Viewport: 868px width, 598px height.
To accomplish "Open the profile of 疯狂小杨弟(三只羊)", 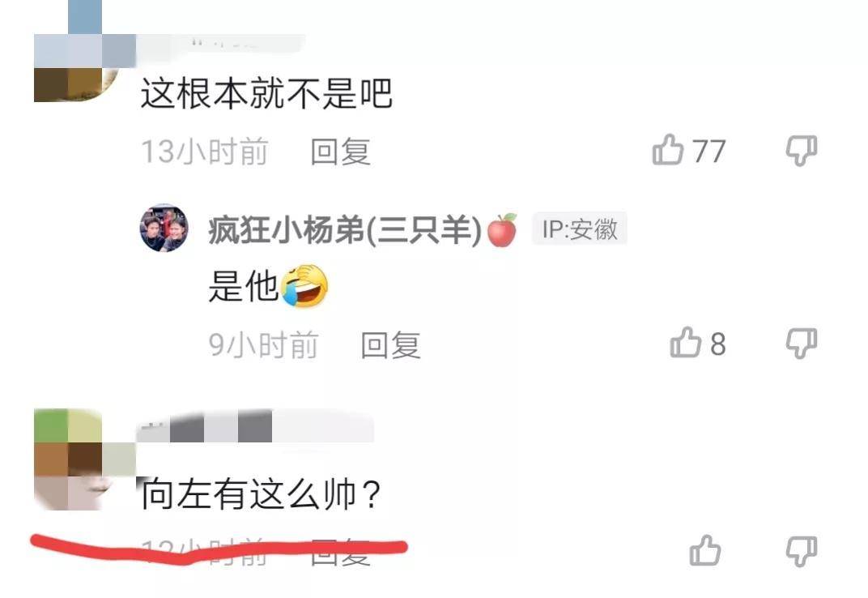I will 345,229.
